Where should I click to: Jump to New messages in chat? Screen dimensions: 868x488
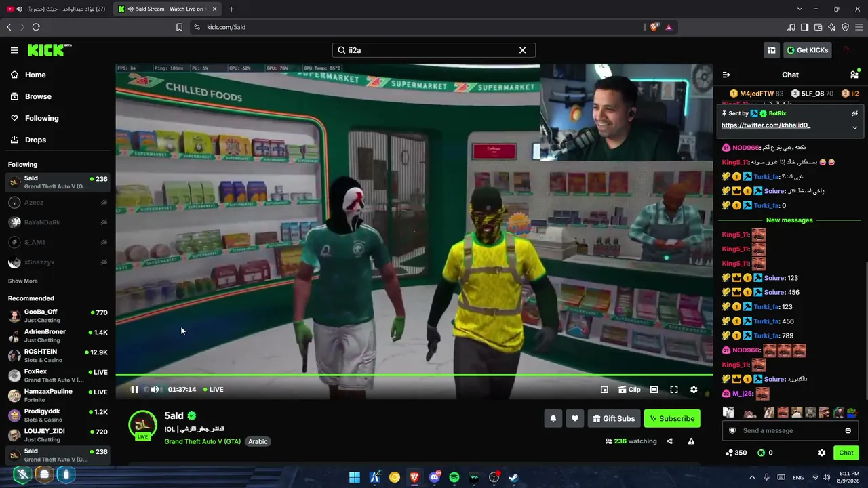[x=789, y=220]
